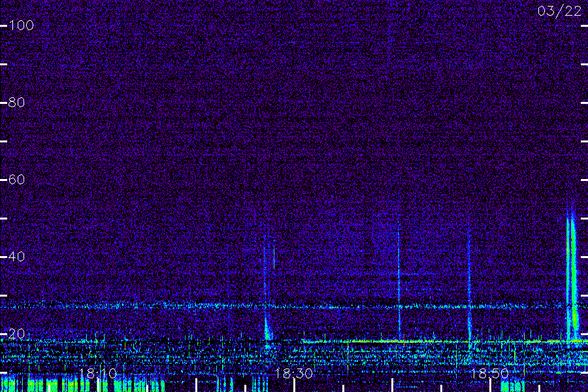Screen dimensions: 588x392
Task: Click the 40 frequency axis label
Action: 16,257
